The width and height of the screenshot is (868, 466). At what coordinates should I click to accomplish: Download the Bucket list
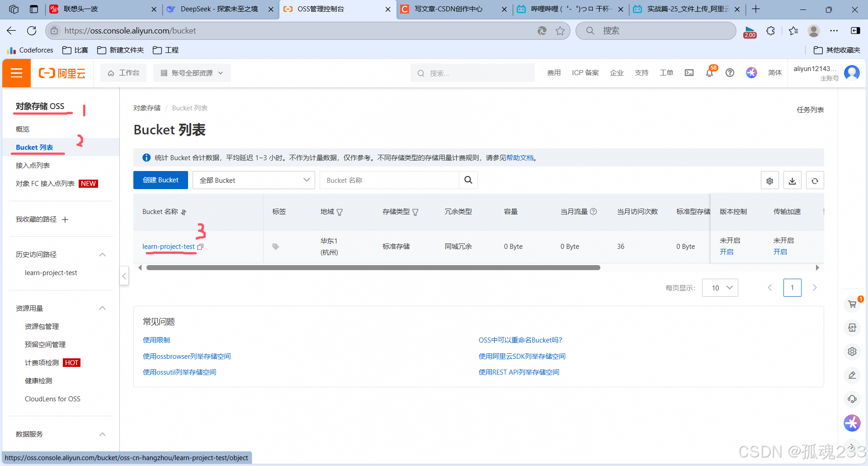pyautogui.click(x=792, y=181)
